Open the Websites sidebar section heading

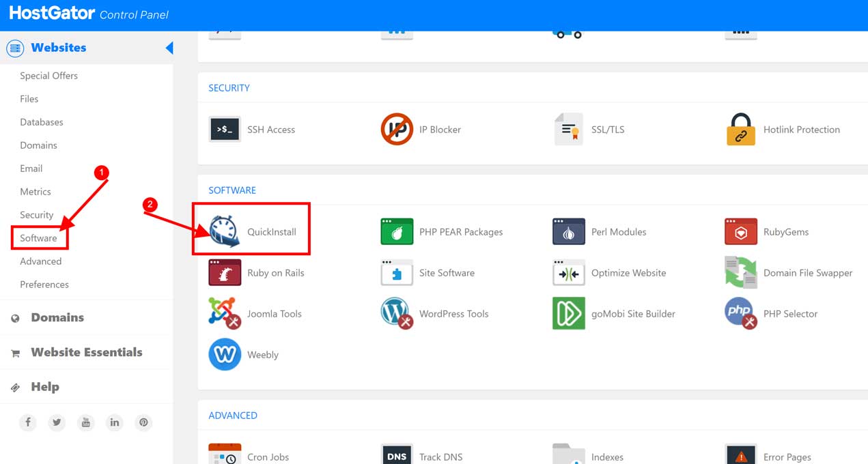coord(59,48)
